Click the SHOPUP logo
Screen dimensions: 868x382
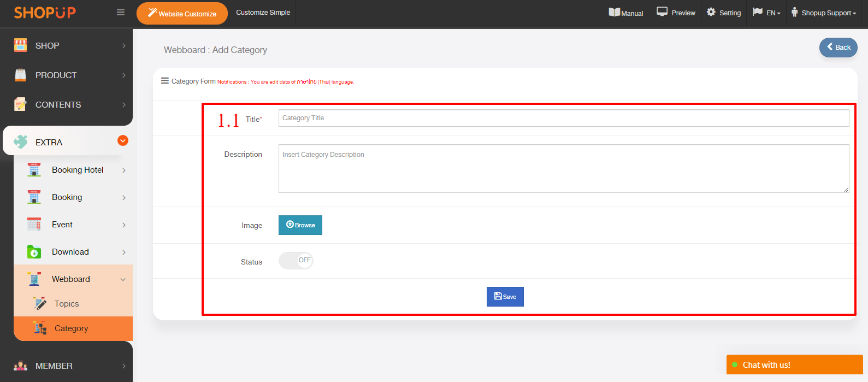coord(45,13)
